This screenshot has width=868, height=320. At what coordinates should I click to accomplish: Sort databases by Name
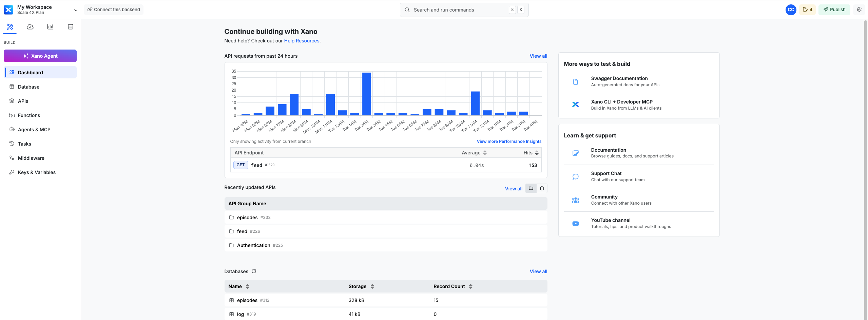[248, 286]
